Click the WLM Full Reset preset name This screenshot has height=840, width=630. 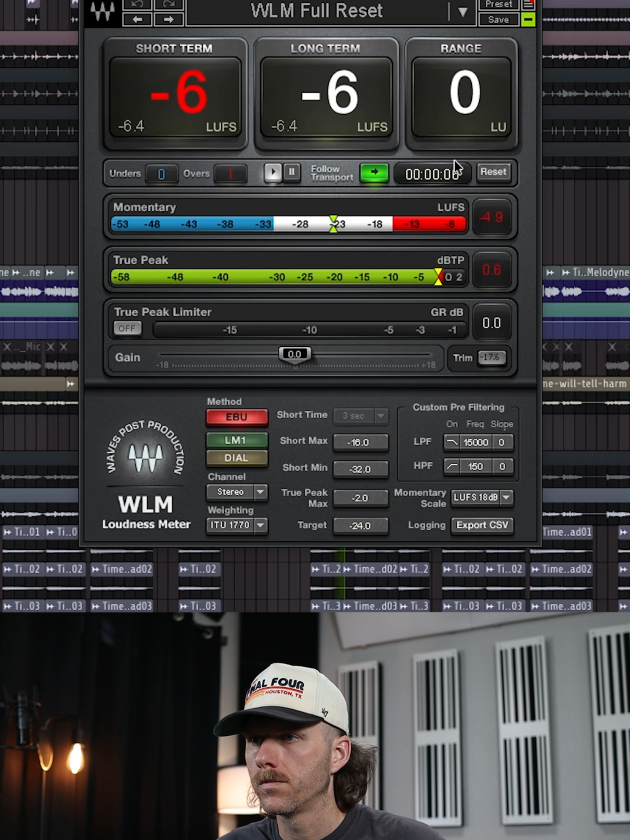pos(317,11)
